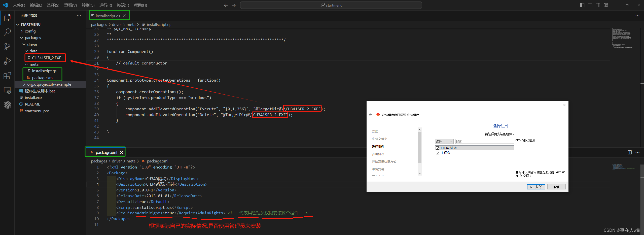
Task: Open startmenu.pro file
Action: click(37, 111)
